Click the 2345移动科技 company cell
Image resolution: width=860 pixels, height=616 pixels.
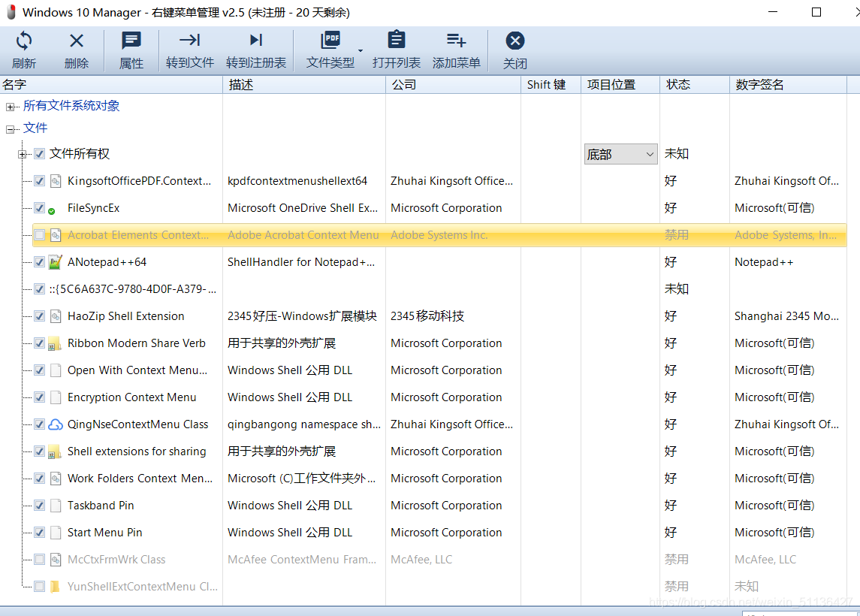(x=427, y=316)
